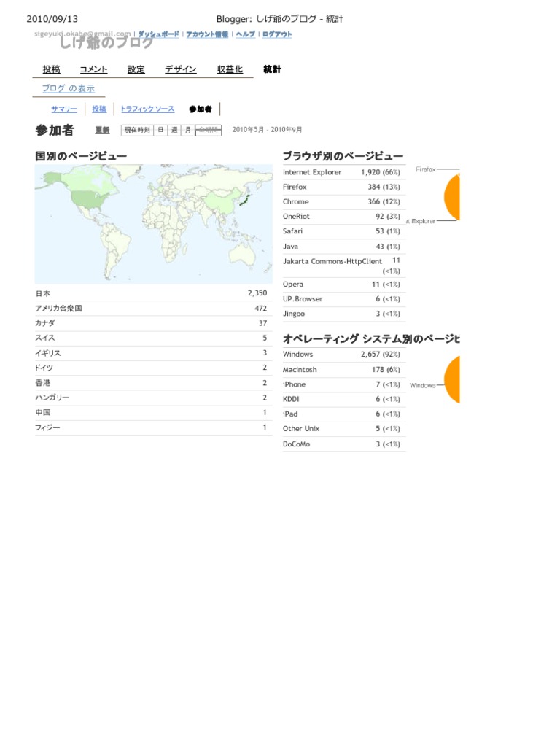Click the Safari browser row
The height and width of the screenshot is (747, 560).
[x=344, y=231]
